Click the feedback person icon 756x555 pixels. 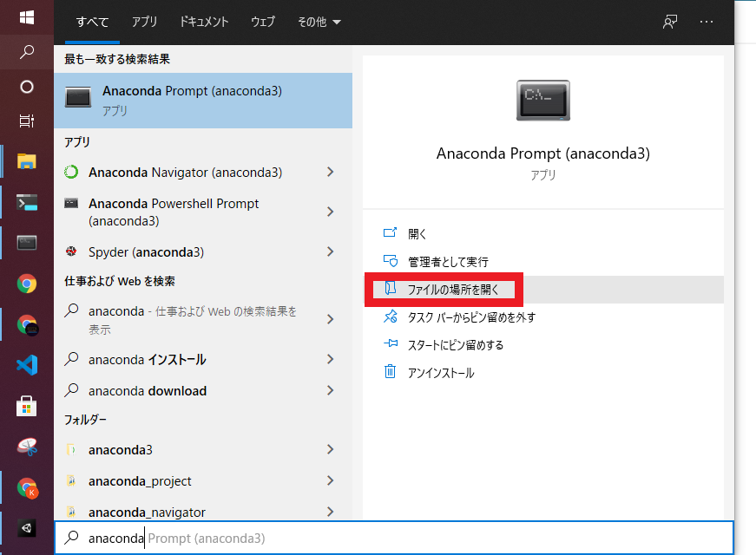pyautogui.click(x=670, y=22)
